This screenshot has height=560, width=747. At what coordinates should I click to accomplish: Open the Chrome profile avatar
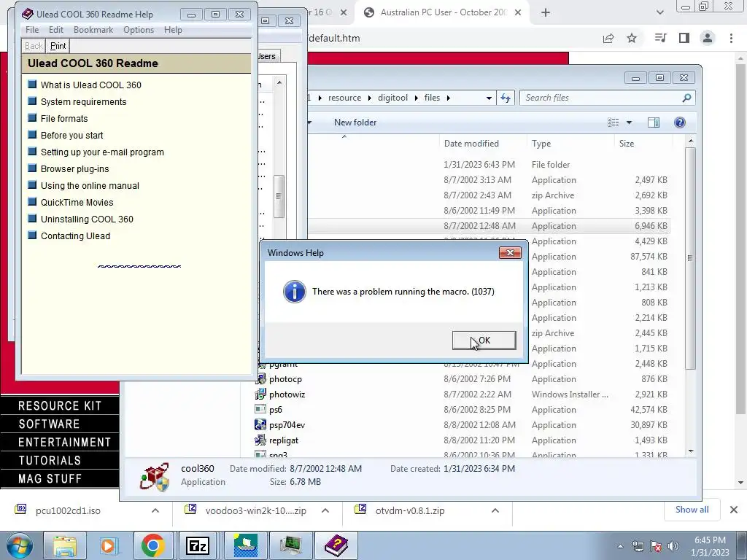tap(708, 38)
